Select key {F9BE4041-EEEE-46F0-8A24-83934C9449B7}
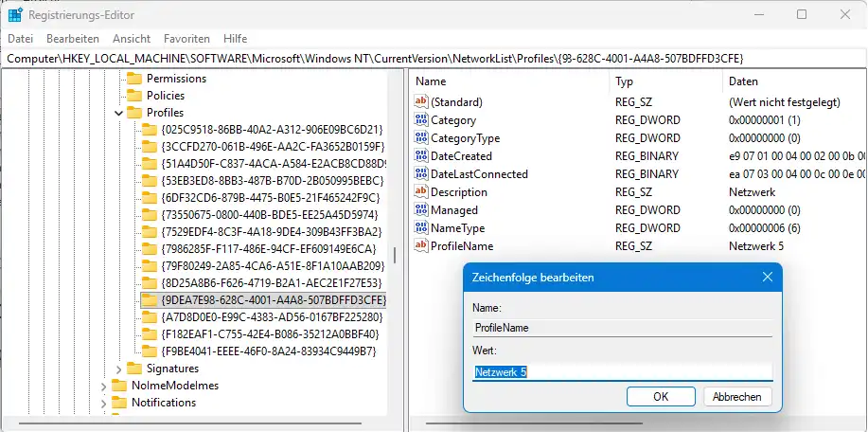 (269, 351)
